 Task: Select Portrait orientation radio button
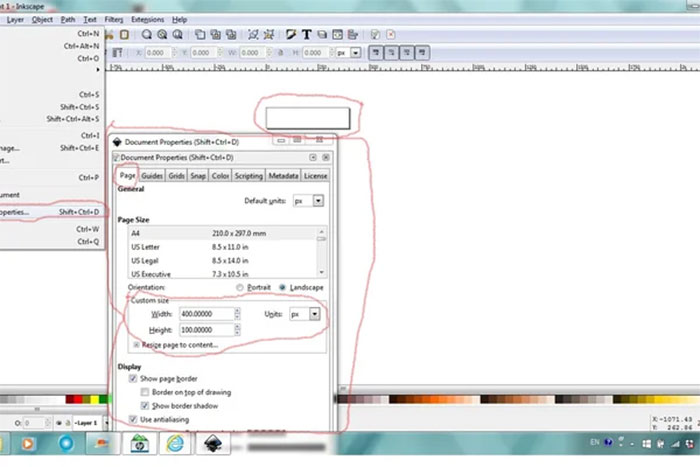click(x=240, y=287)
